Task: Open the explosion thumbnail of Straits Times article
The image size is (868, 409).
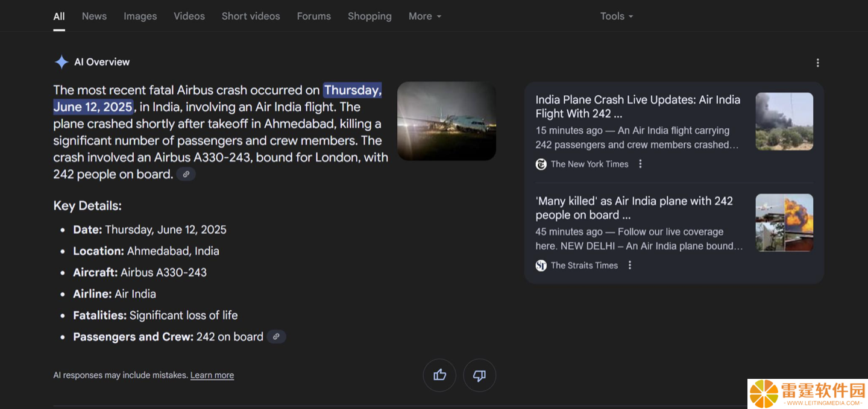Action: tap(784, 222)
